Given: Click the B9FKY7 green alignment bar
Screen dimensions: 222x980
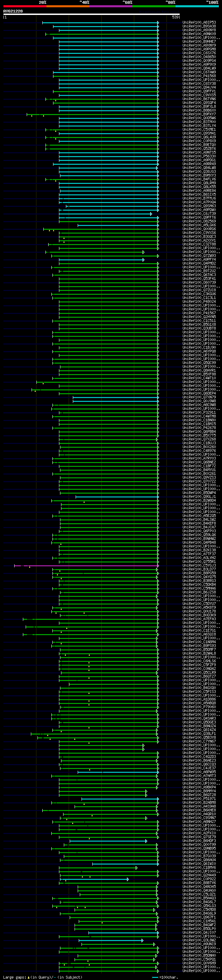Looking at the screenshot, I should (x=93, y=114).
